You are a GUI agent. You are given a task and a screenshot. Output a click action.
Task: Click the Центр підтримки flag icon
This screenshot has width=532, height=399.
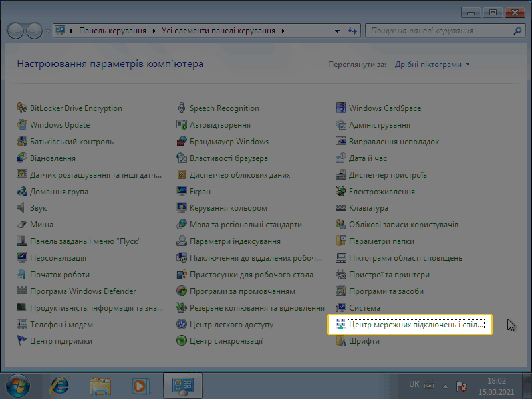[x=22, y=340]
